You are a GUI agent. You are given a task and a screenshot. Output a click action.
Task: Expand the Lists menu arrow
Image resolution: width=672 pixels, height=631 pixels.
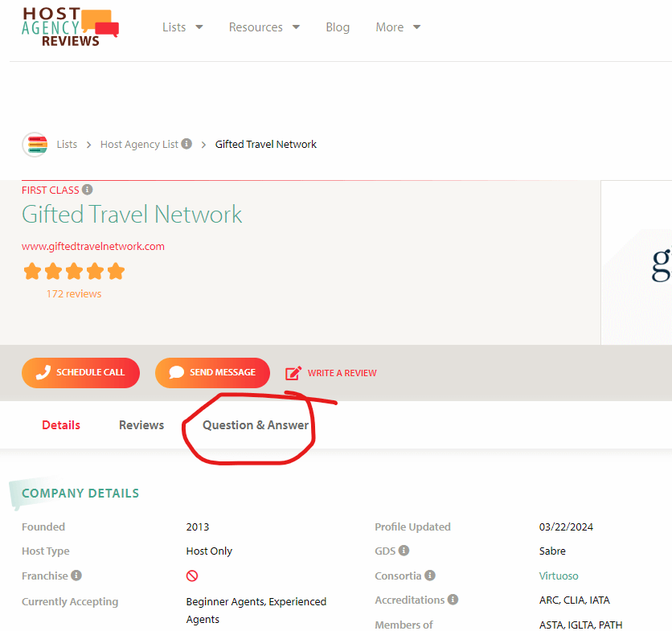tap(199, 27)
